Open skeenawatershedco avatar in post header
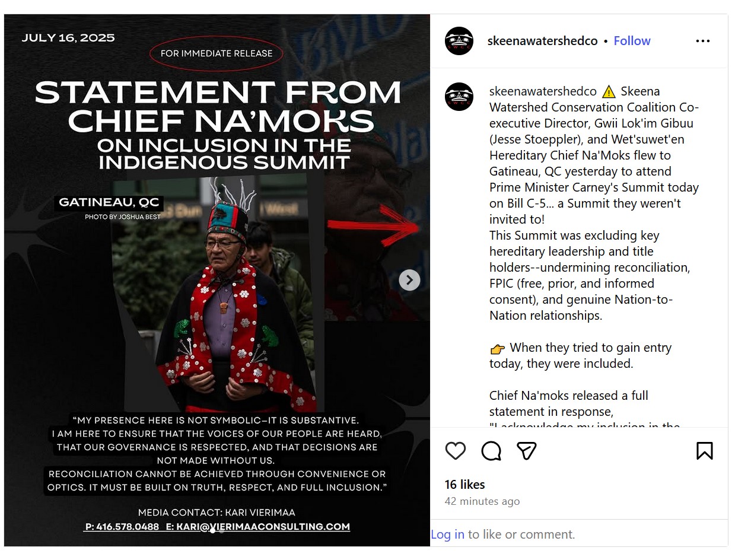751x560 pixels. click(459, 41)
